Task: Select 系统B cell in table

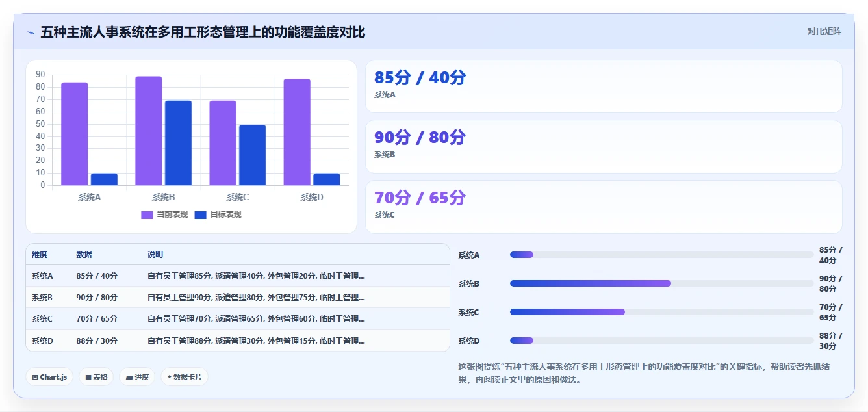Action: [x=42, y=298]
